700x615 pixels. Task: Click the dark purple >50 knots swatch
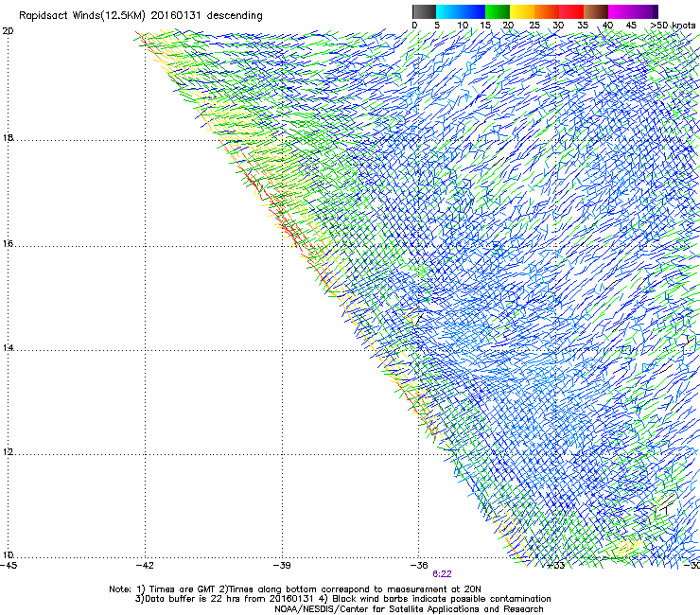pyautogui.click(x=656, y=11)
